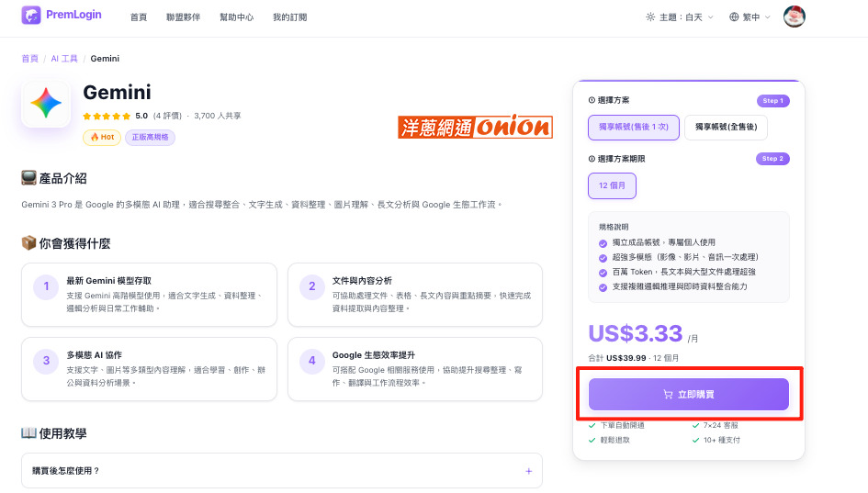868x493 pixels.
Task: Click the 文件與內容分析 card
Action: pyautogui.click(x=415, y=295)
